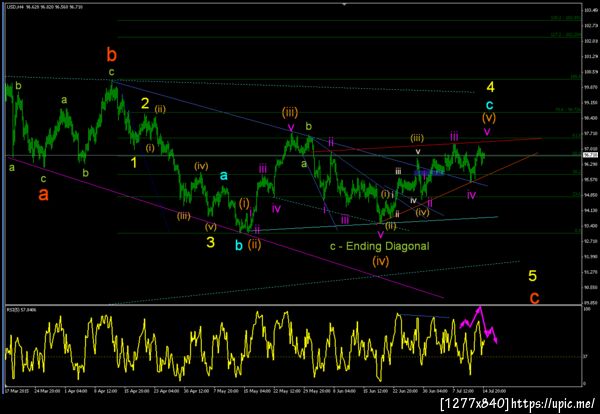
Task: Click the 94.850 price axis value
Action: 590,195
